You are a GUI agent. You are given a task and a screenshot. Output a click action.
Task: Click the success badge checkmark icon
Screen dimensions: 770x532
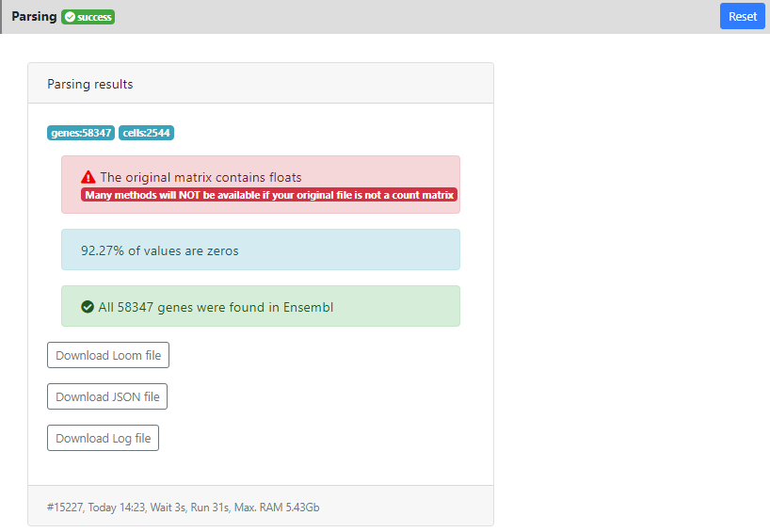tap(70, 17)
